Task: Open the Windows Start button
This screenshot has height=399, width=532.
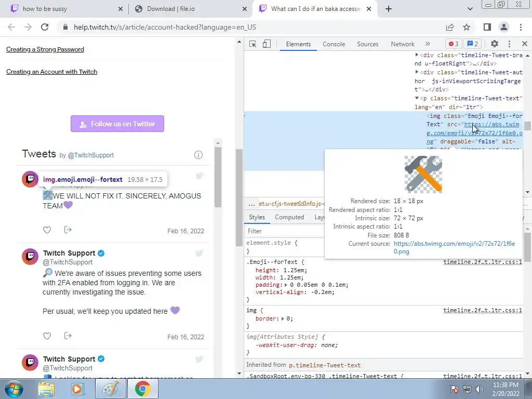Action: pos(14,389)
